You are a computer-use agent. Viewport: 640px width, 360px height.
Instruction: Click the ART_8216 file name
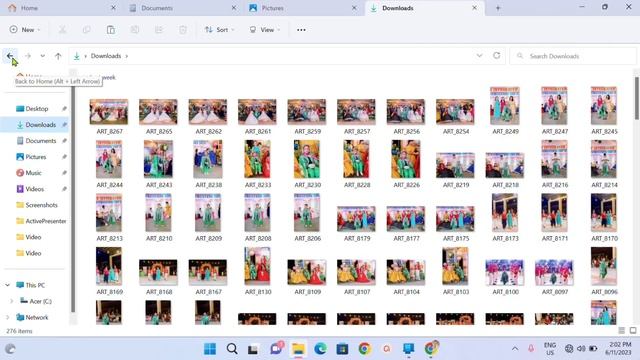pyautogui.click(x=555, y=185)
